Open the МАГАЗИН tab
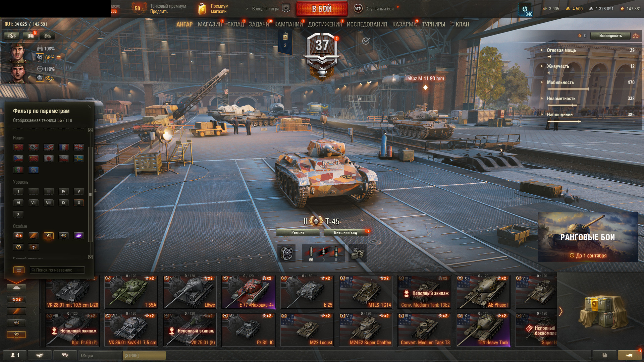This screenshot has height=362, width=644. [210, 24]
